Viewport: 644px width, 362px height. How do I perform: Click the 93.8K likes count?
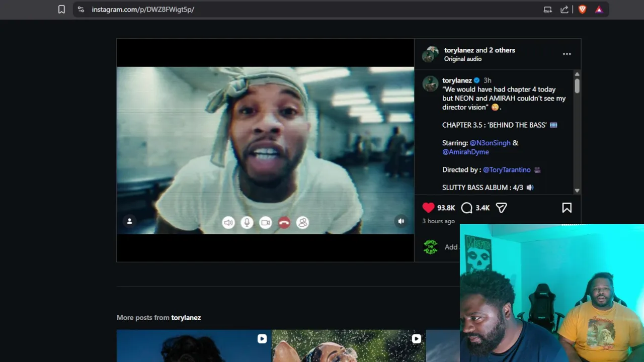tap(446, 208)
